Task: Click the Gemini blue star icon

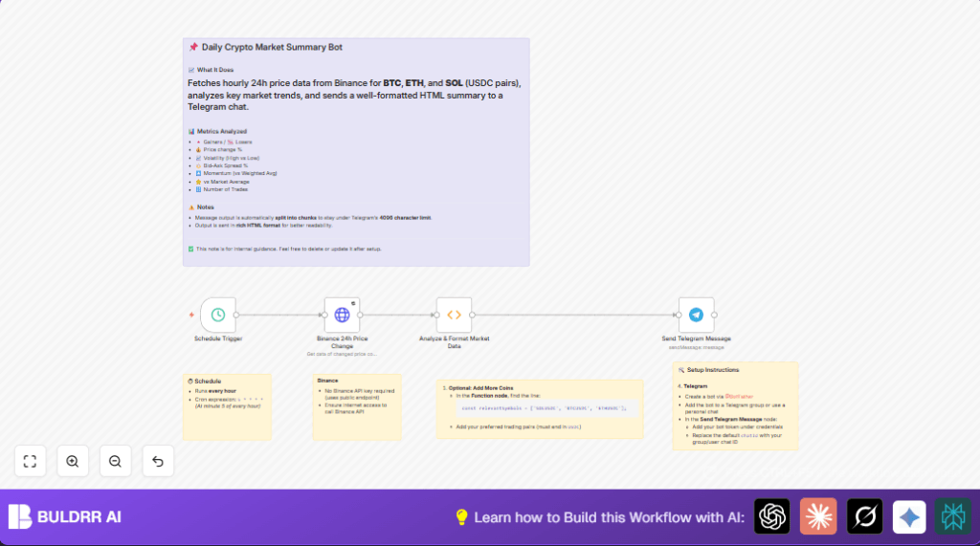Action: (x=909, y=516)
